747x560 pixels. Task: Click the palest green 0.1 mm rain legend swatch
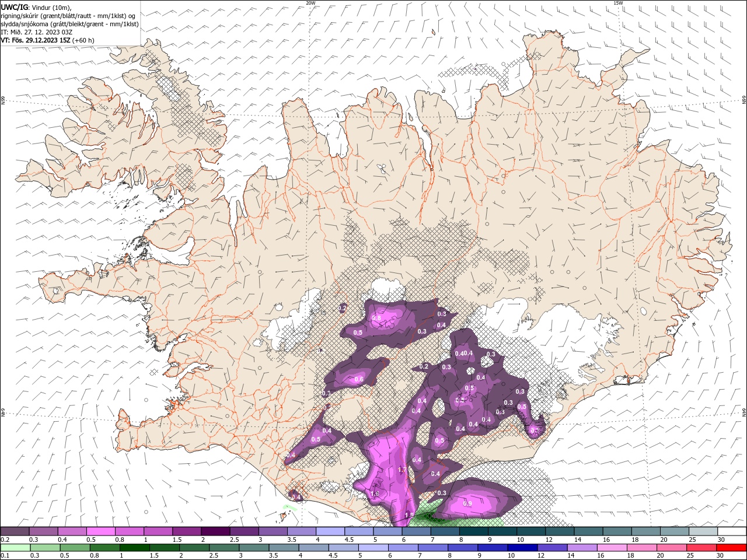(15, 548)
